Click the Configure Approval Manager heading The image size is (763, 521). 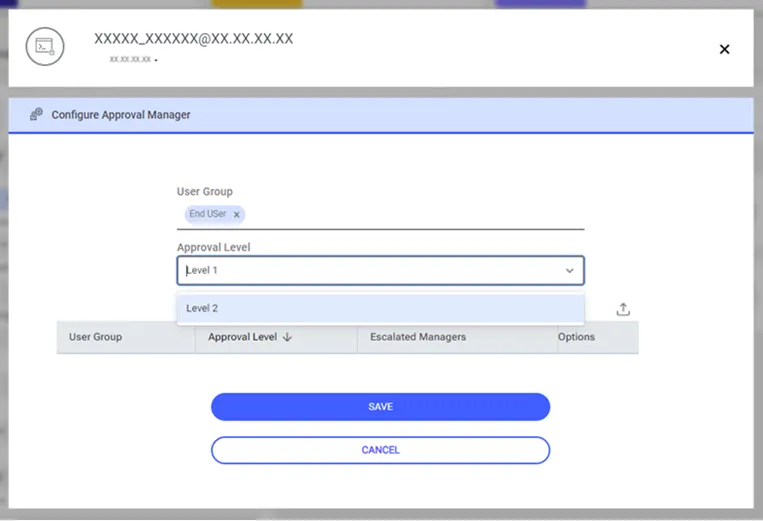coord(121,115)
